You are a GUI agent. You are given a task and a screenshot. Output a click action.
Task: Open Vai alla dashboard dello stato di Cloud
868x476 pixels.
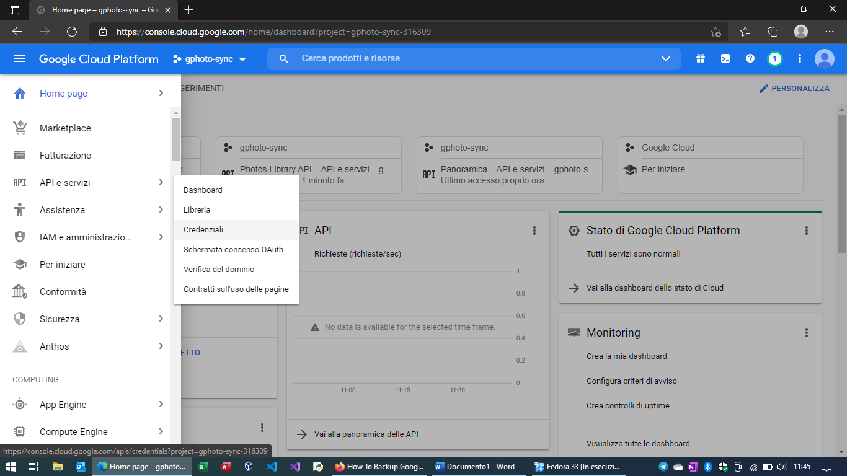click(x=655, y=288)
